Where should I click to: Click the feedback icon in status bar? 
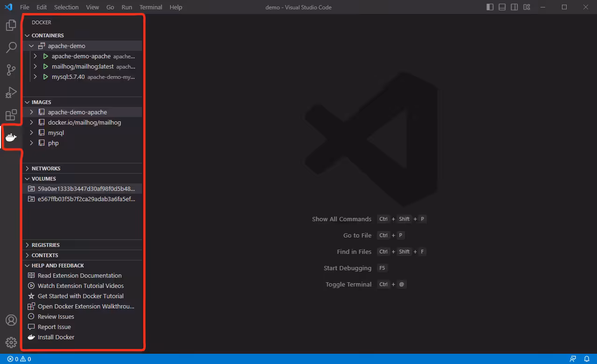573,359
